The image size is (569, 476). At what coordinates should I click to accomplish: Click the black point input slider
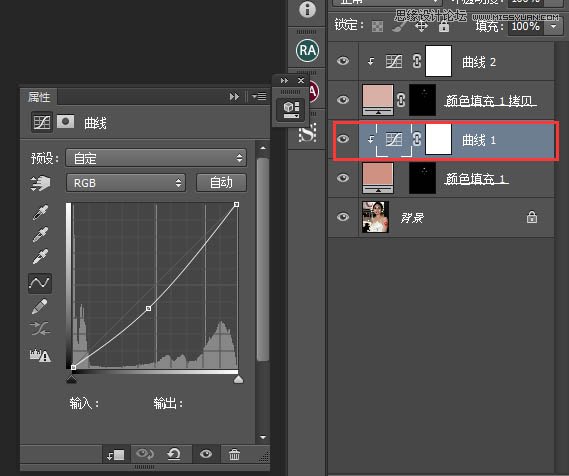(71, 379)
